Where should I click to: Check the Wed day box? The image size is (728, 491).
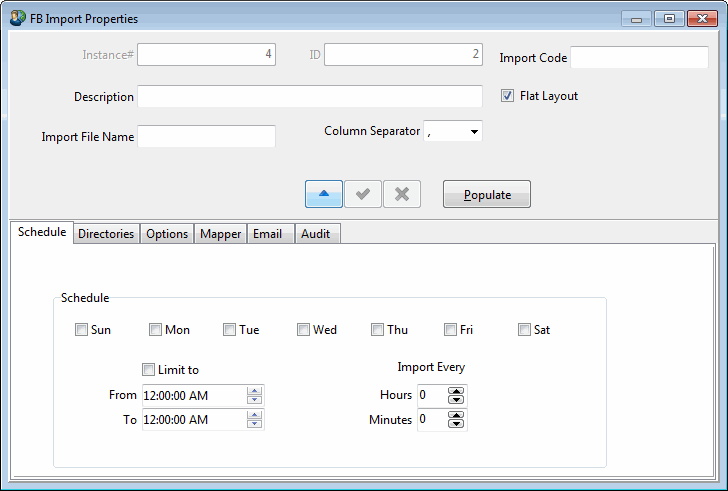(x=303, y=330)
